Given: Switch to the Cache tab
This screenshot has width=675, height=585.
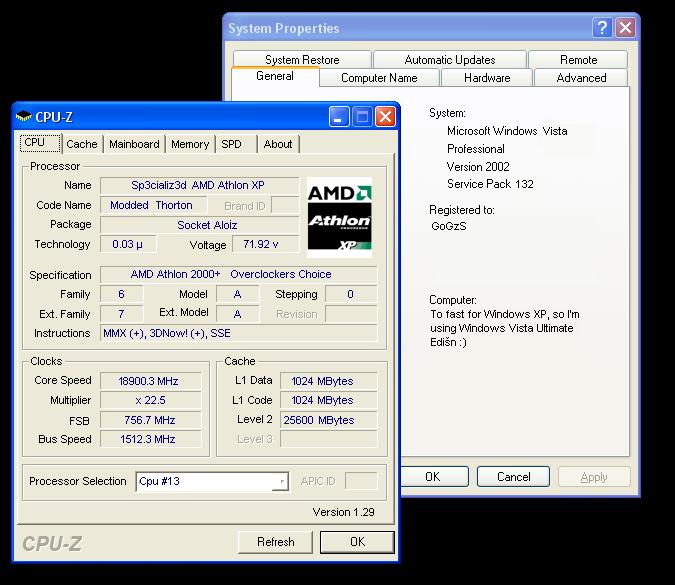Looking at the screenshot, I should 82,144.
